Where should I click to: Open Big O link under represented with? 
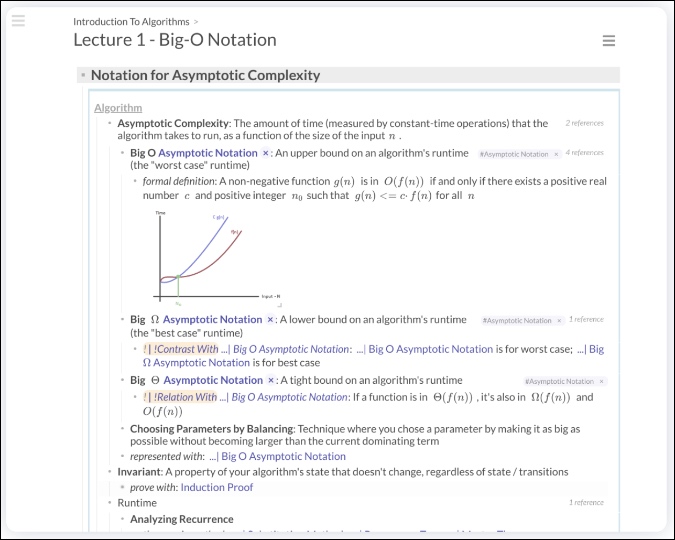point(283,456)
